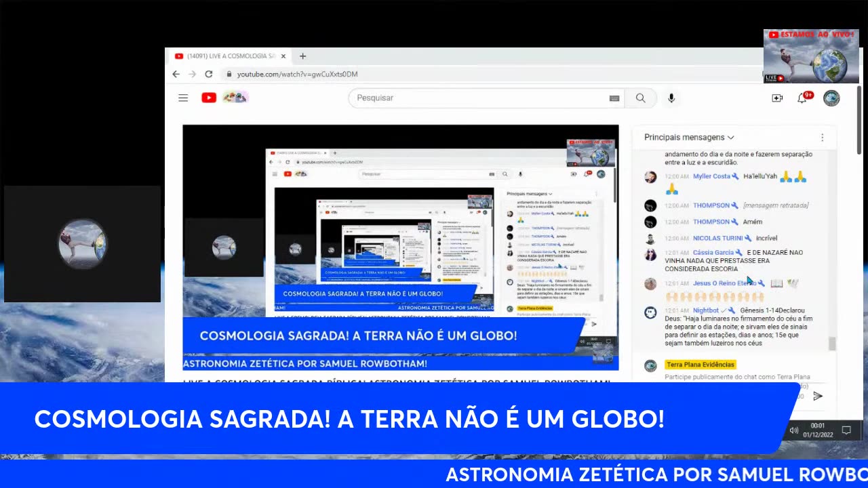Go back with the browser back arrow
This screenshot has width=868, height=488.
tap(176, 74)
